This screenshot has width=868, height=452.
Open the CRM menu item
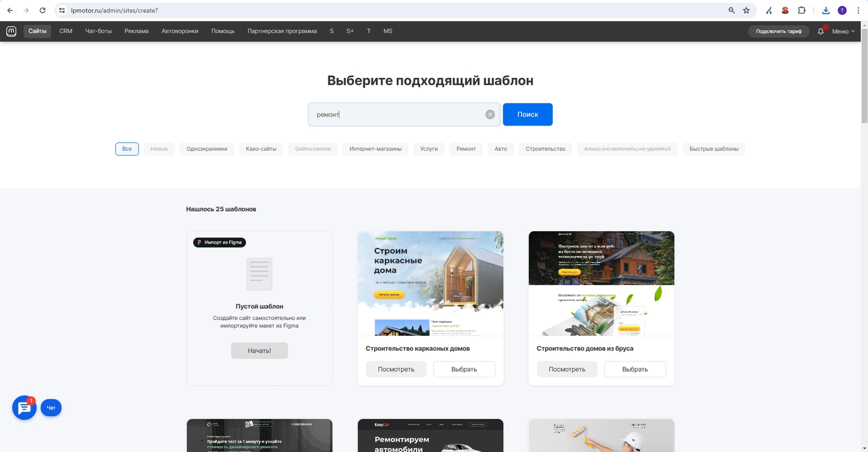pos(66,31)
